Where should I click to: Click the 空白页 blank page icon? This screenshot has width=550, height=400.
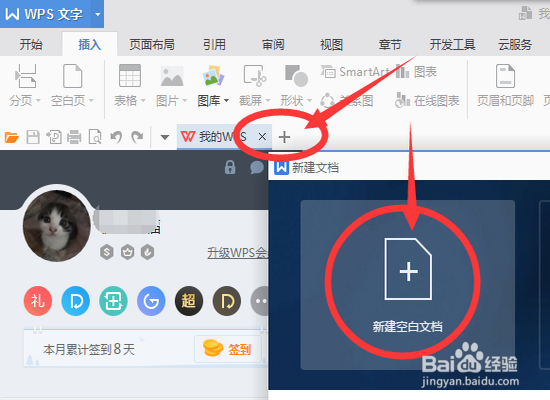pyautogui.click(x=73, y=76)
